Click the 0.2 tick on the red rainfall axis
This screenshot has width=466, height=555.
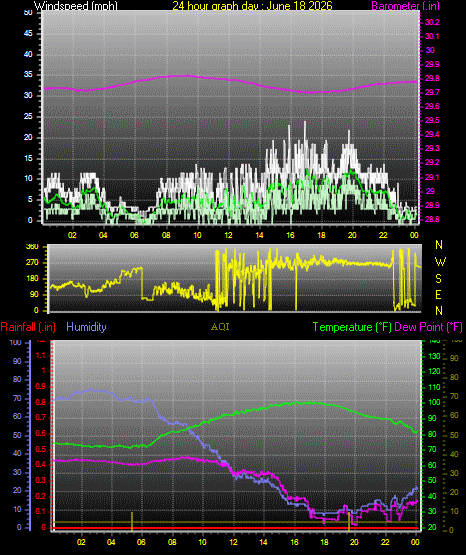pos(41,496)
